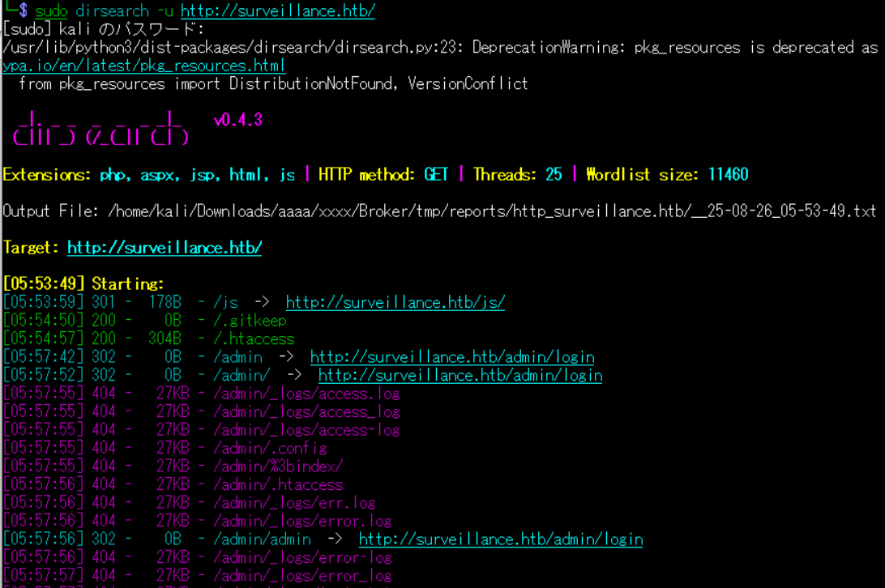Open admin/login link after /admin/admin redirect

pyautogui.click(x=500, y=539)
